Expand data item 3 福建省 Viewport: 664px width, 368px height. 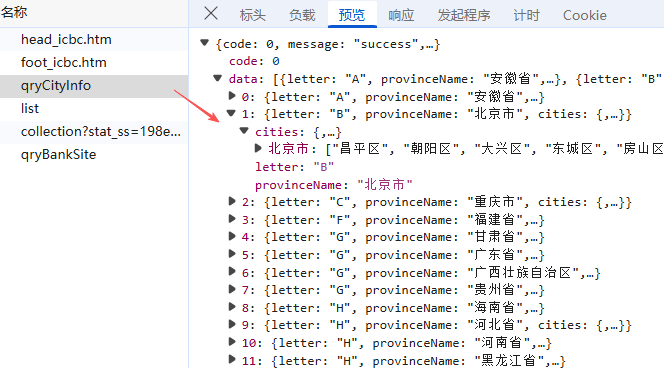232,219
